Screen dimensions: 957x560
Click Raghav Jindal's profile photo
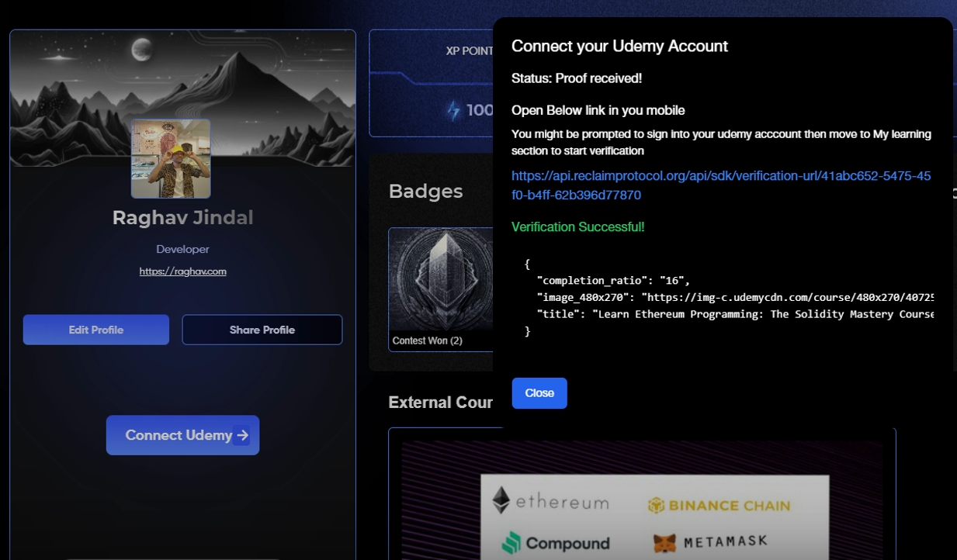coord(171,158)
